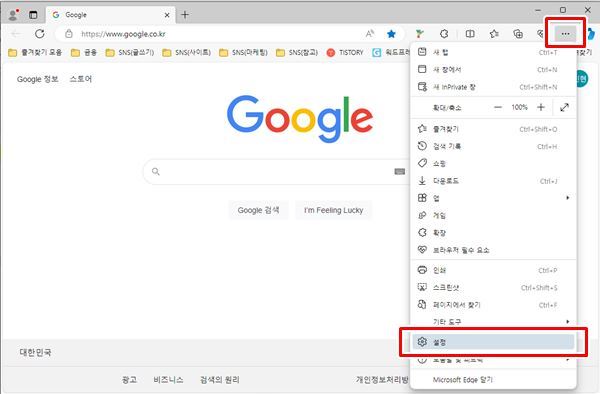Enter full screen via the diagonal arrows icon
The height and width of the screenshot is (394, 600).
click(x=564, y=107)
